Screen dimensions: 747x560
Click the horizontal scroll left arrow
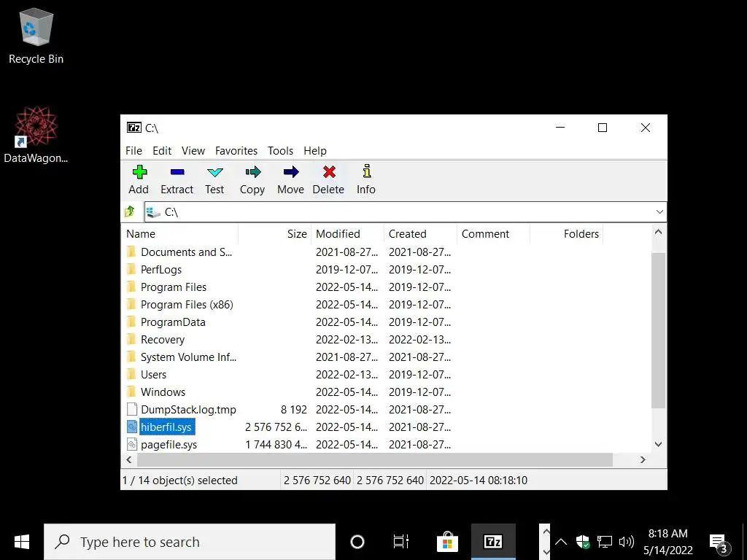click(129, 459)
